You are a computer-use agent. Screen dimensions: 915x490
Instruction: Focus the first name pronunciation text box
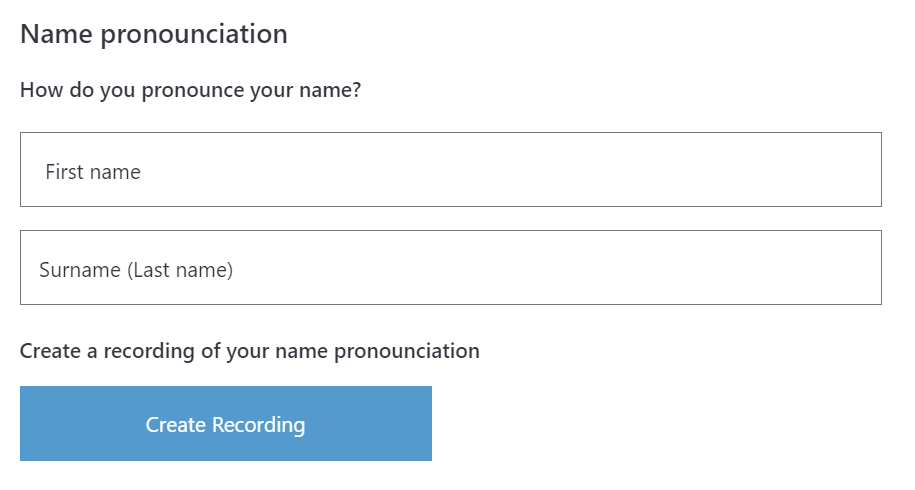pos(450,170)
